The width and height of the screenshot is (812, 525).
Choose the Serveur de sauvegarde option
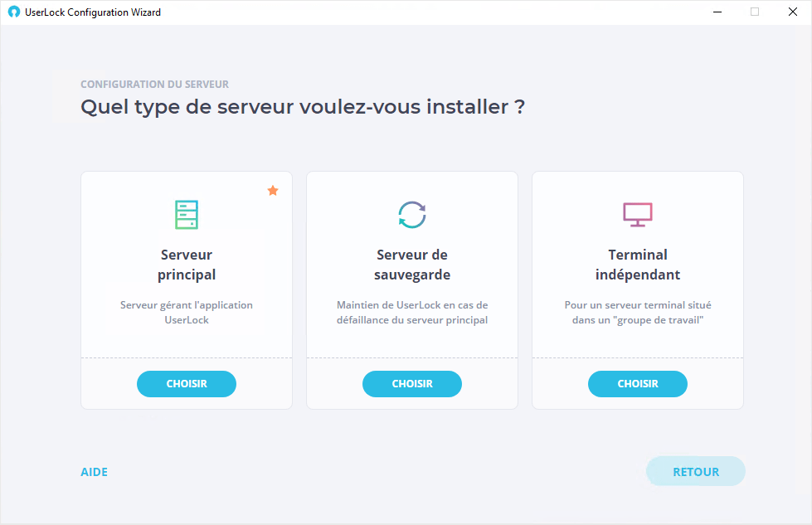click(x=412, y=384)
